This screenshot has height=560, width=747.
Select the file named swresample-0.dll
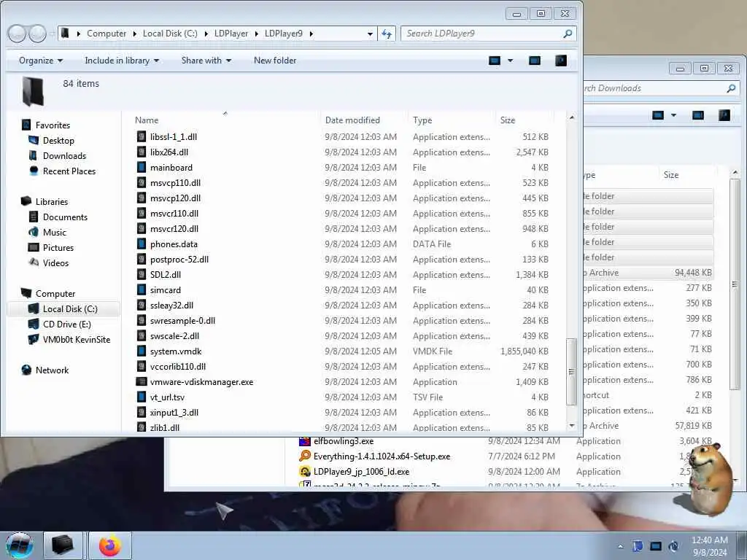tap(182, 321)
